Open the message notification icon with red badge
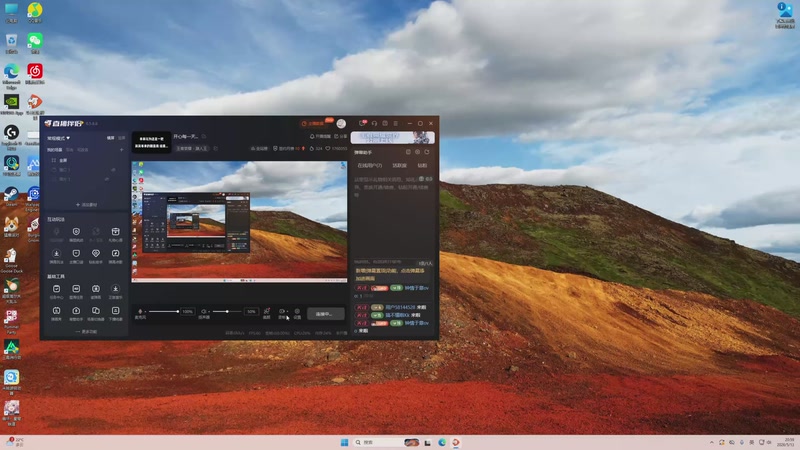The height and width of the screenshot is (450, 800). click(x=362, y=123)
